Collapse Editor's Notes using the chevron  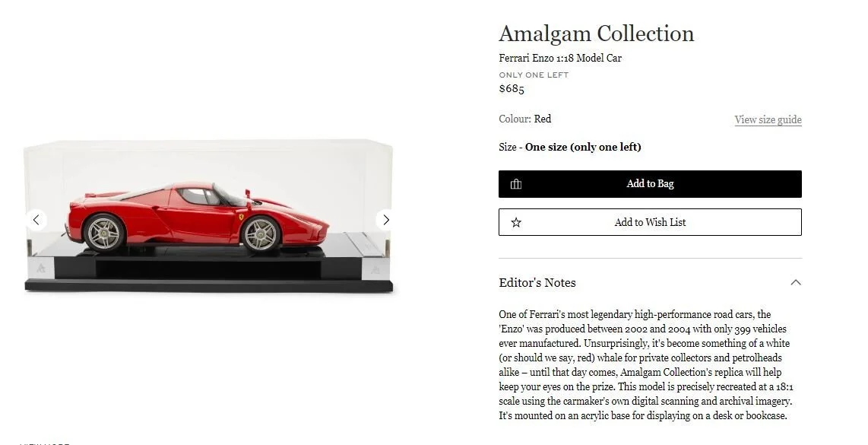click(x=796, y=283)
